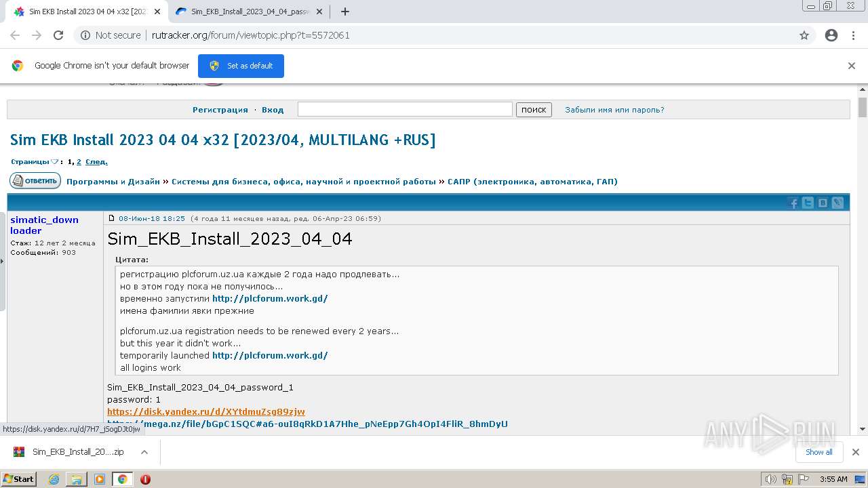The width and height of the screenshot is (868, 488).
Task: Open the network tray icon
Action: (787, 479)
